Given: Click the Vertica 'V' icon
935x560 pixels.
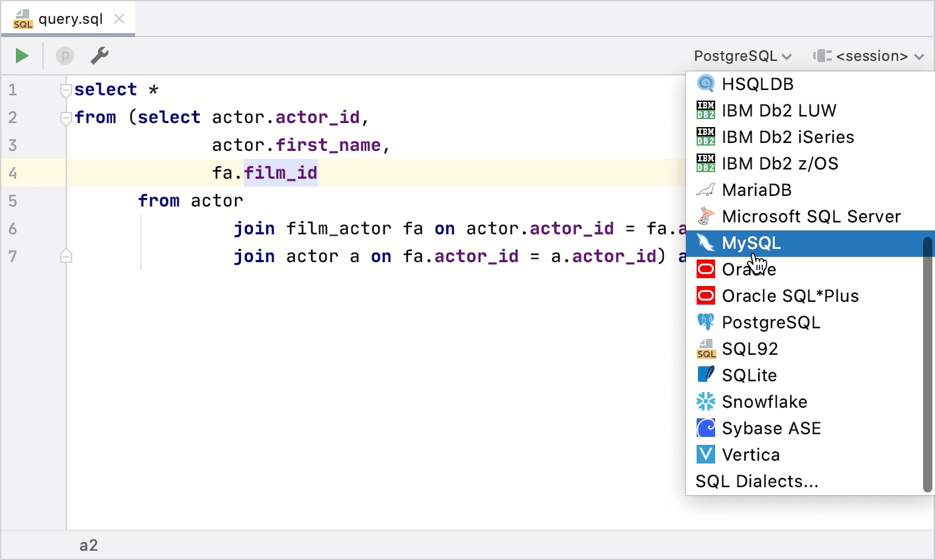Looking at the screenshot, I should pos(705,454).
